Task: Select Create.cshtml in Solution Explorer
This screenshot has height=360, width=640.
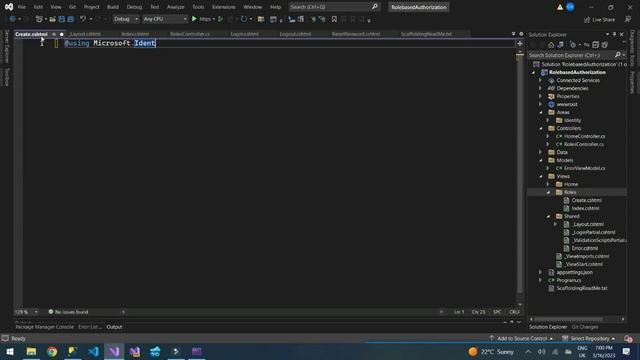Action: pos(586,200)
